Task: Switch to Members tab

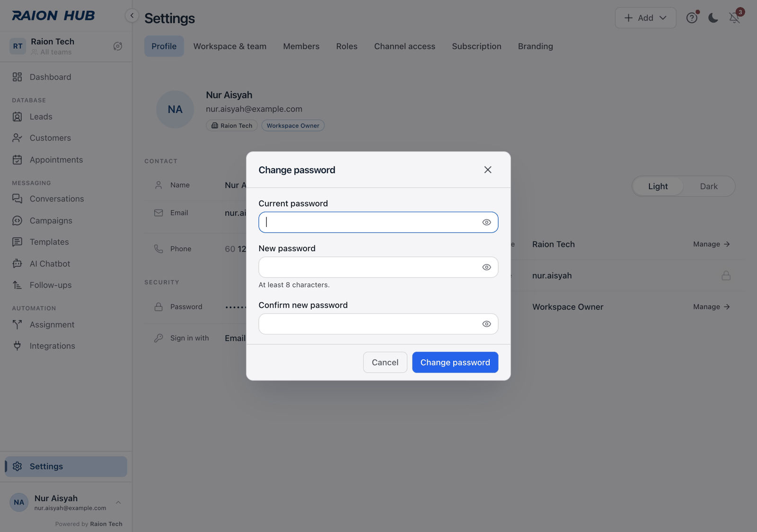Action: point(301,46)
